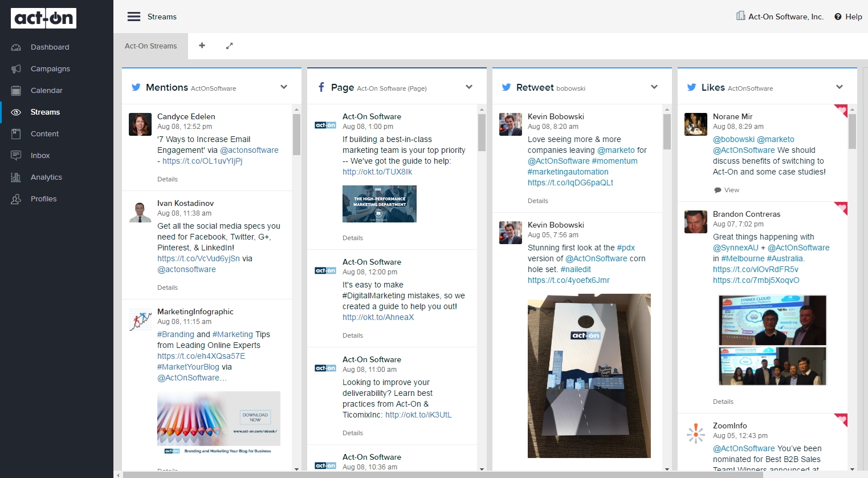
Task: Click Twitter bird icon on Likes column
Action: [691, 87]
